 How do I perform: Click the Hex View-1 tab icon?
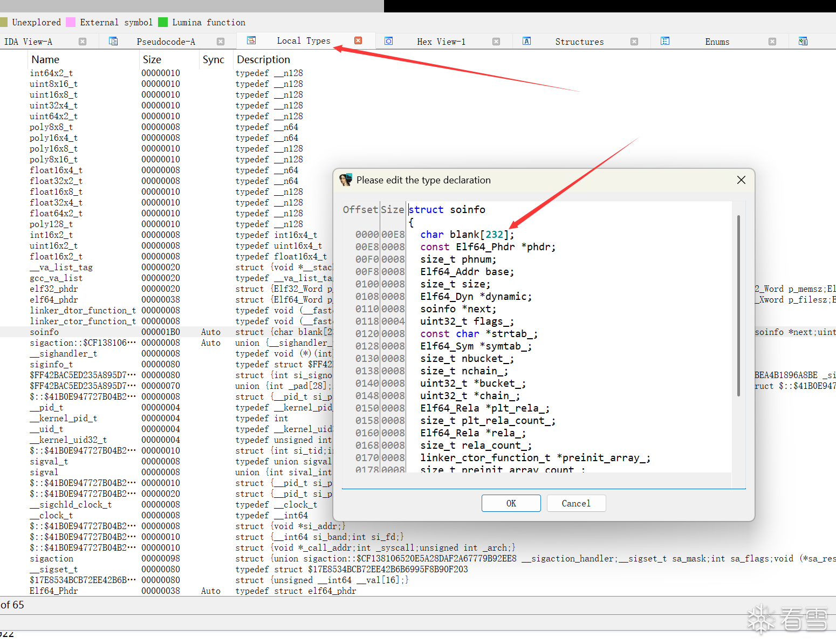tap(389, 41)
